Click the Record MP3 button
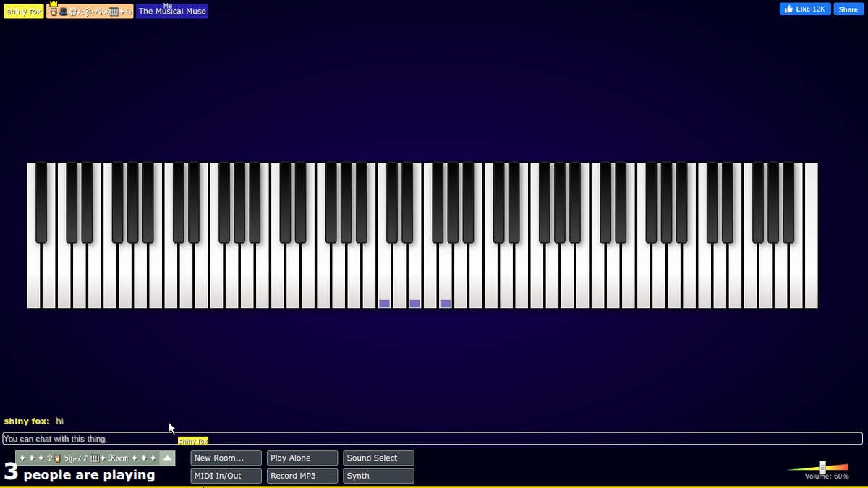The width and height of the screenshot is (868, 488). [x=302, y=476]
